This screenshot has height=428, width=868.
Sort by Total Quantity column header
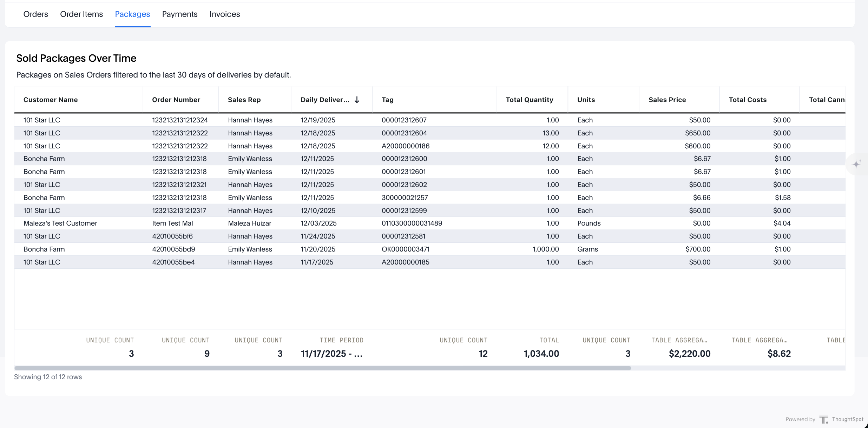click(529, 100)
